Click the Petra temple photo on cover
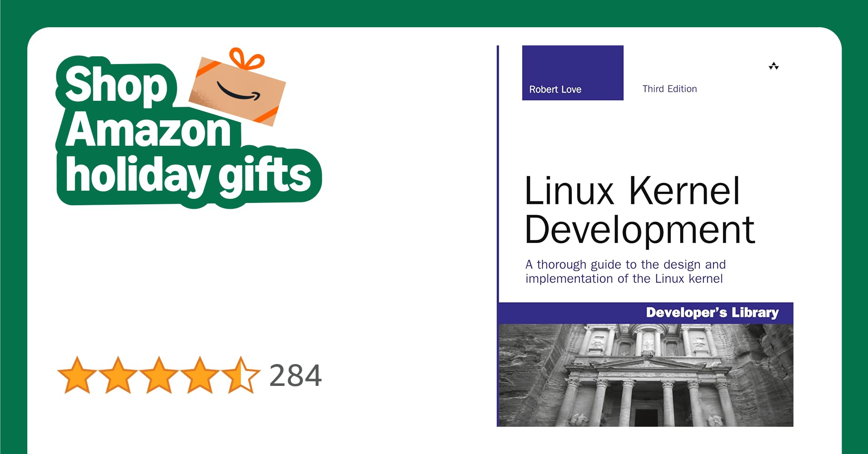 coord(646,375)
